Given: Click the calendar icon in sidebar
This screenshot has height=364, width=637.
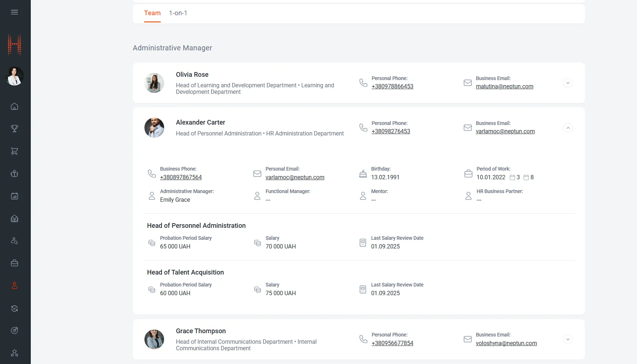Looking at the screenshot, I should (x=14, y=196).
